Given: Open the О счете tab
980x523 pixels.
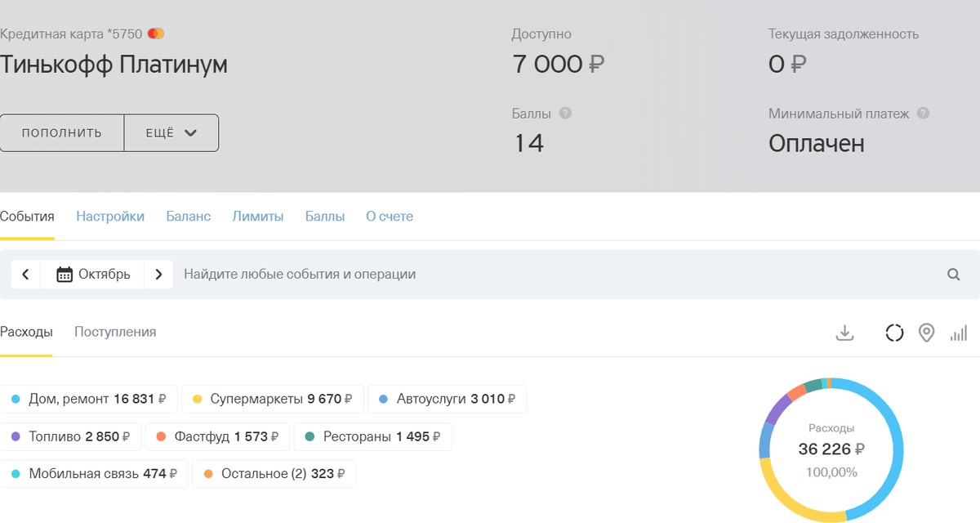Looking at the screenshot, I should coord(390,217).
